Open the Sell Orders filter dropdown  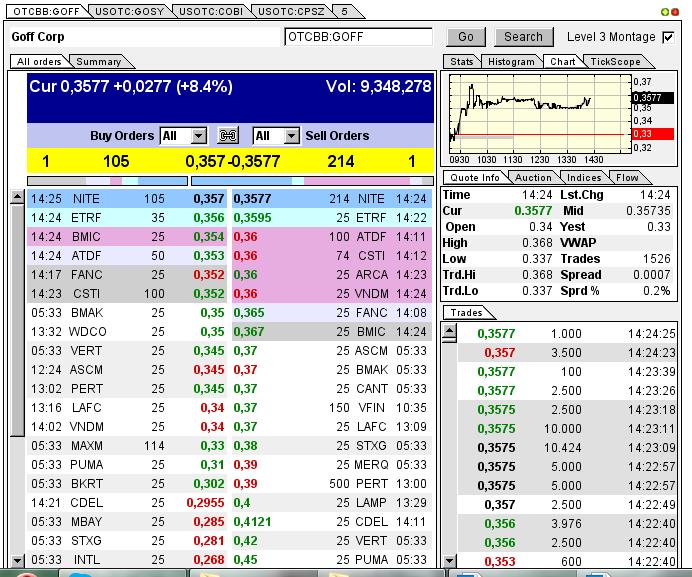(x=291, y=136)
